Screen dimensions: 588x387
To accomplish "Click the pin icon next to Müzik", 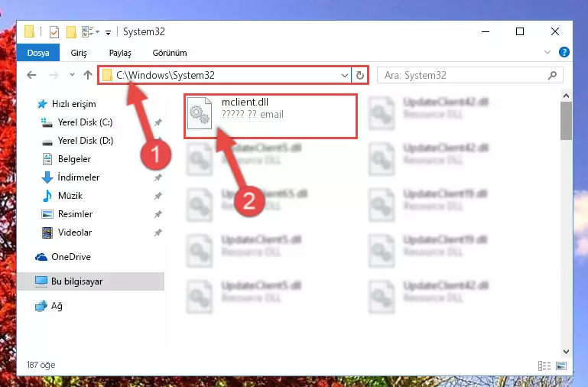I will [x=158, y=196].
